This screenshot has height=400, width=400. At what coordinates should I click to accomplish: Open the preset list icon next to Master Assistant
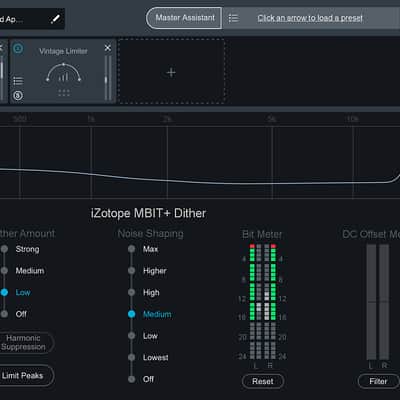pyautogui.click(x=233, y=18)
